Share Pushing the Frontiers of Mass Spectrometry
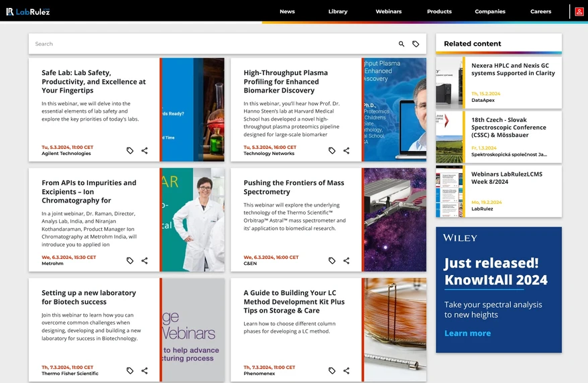Image resolution: width=588 pixels, height=383 pixels. 346,260
